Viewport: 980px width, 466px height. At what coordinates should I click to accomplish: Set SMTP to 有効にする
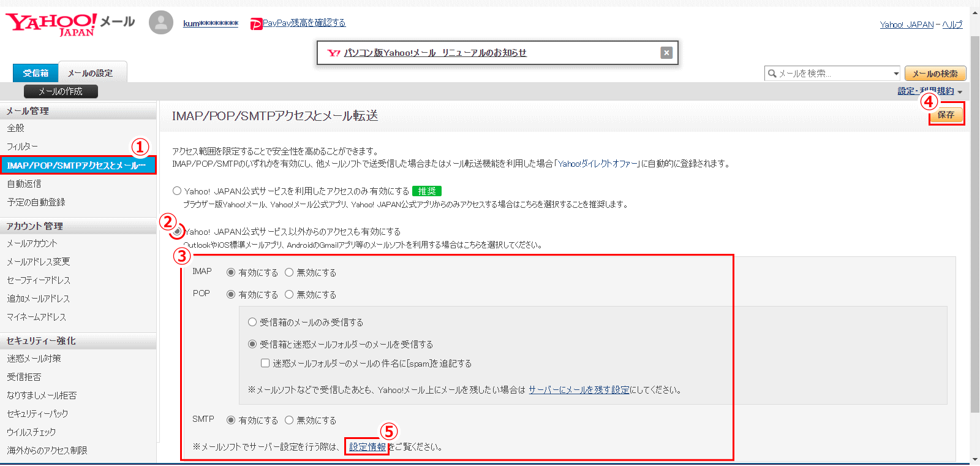tap(231, 420)
